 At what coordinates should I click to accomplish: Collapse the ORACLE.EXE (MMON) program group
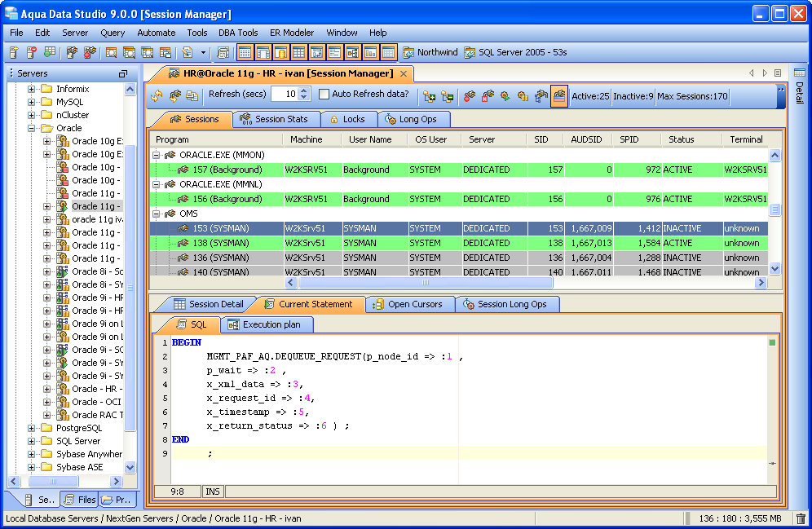pyautogui.click(x=157, y=155)
